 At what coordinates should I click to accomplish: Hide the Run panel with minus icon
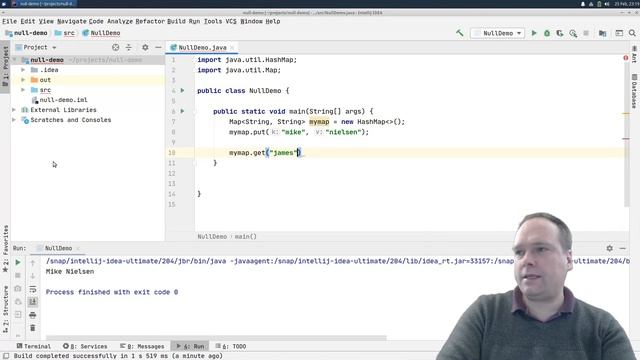click(x=622, y=248)
